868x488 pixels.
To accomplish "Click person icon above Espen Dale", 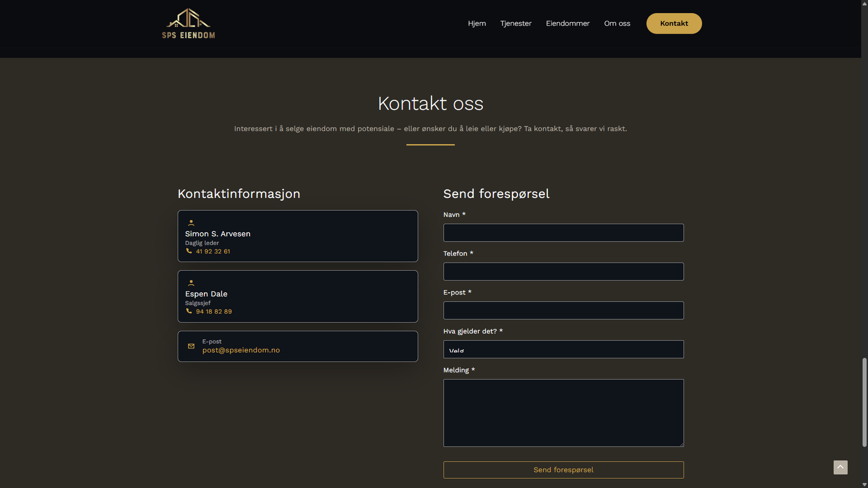I will (x=191, y=283).
